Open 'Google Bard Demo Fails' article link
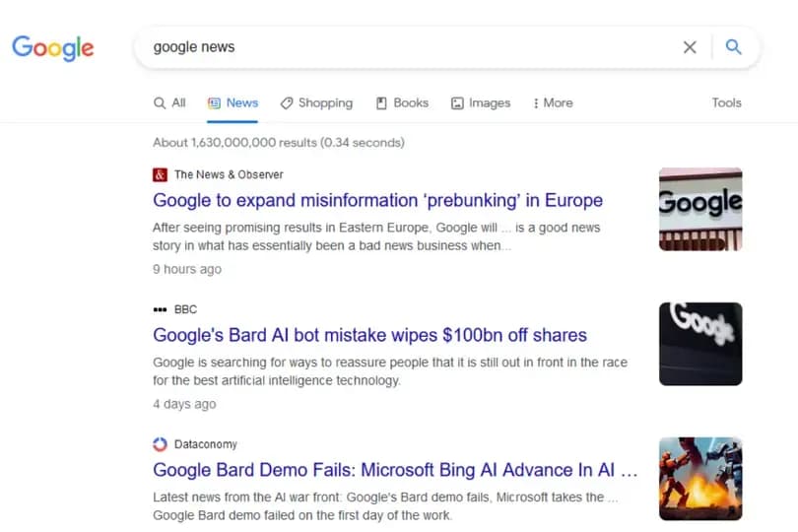 click(395, 470)
